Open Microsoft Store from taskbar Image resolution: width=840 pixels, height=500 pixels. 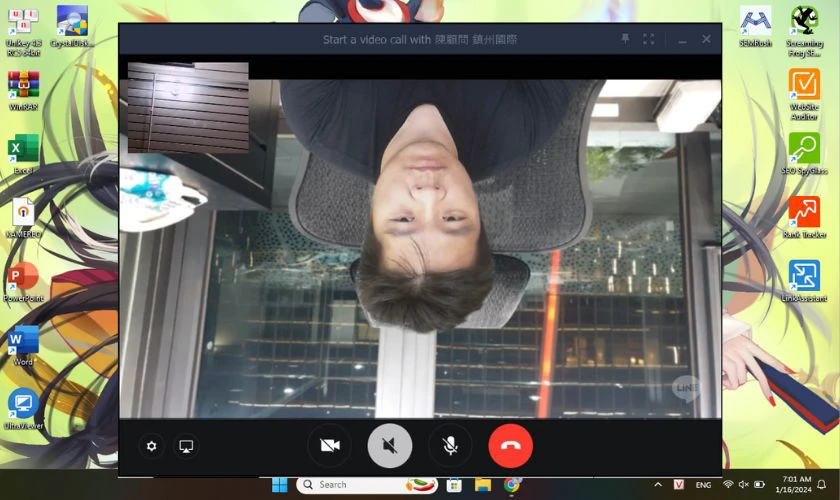click(x=454, y=485)
